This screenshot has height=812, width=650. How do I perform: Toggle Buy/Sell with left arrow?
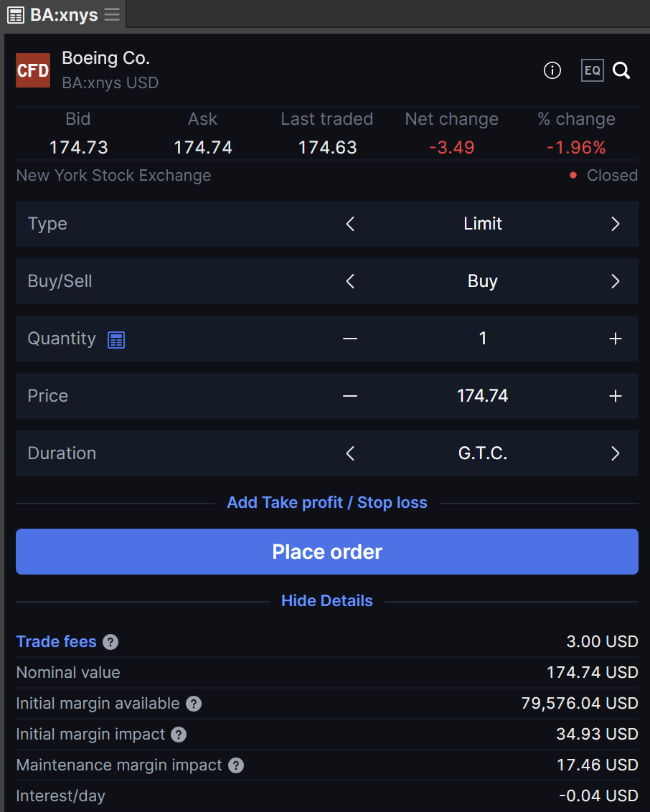tap(350, 281)
